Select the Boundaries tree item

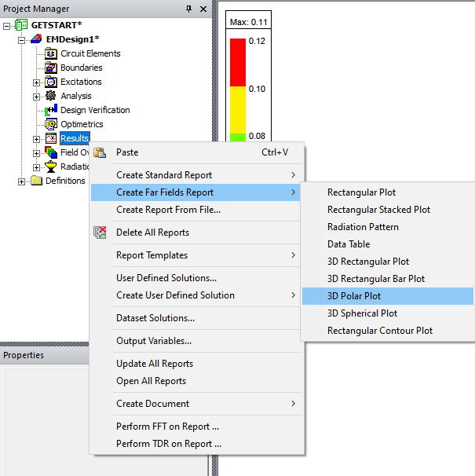click(82, 68)
